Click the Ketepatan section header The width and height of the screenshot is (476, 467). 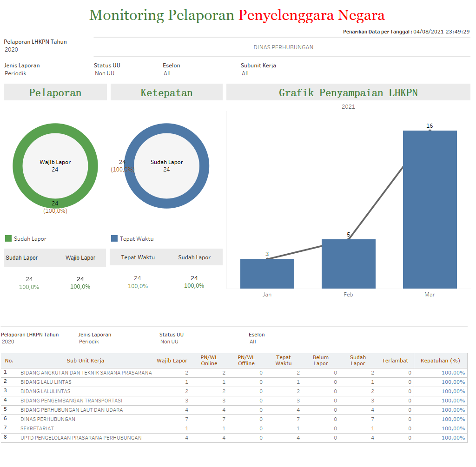166,92
